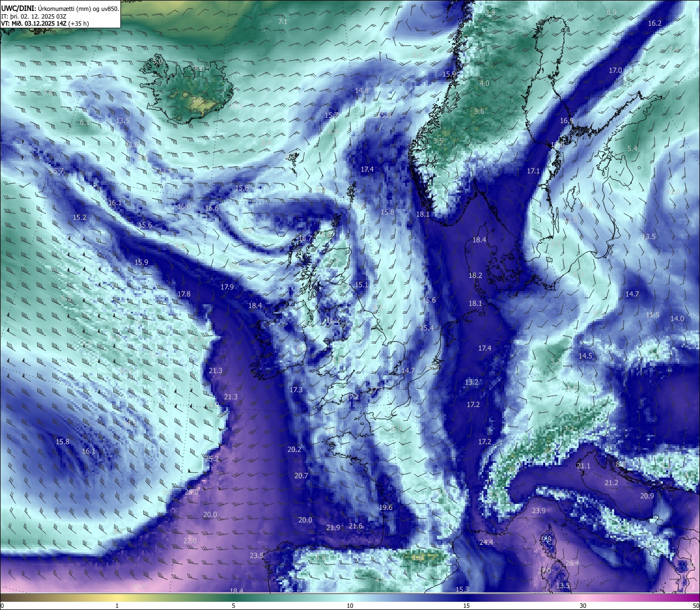Click the 13.2 value label

(x=471, y=382)
